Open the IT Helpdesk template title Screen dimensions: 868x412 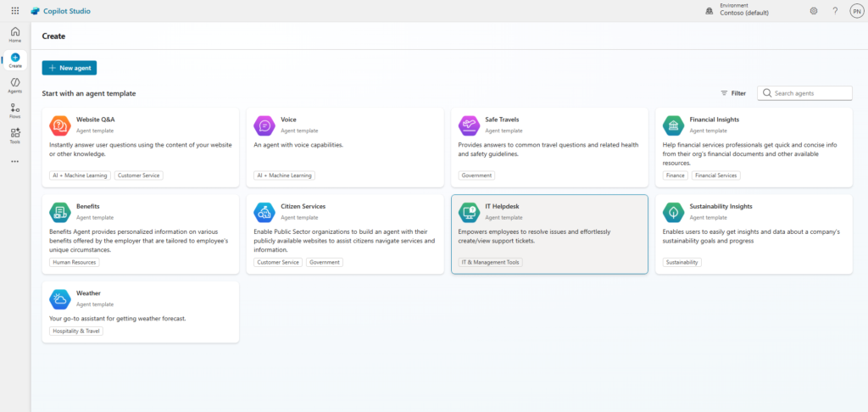502,206
